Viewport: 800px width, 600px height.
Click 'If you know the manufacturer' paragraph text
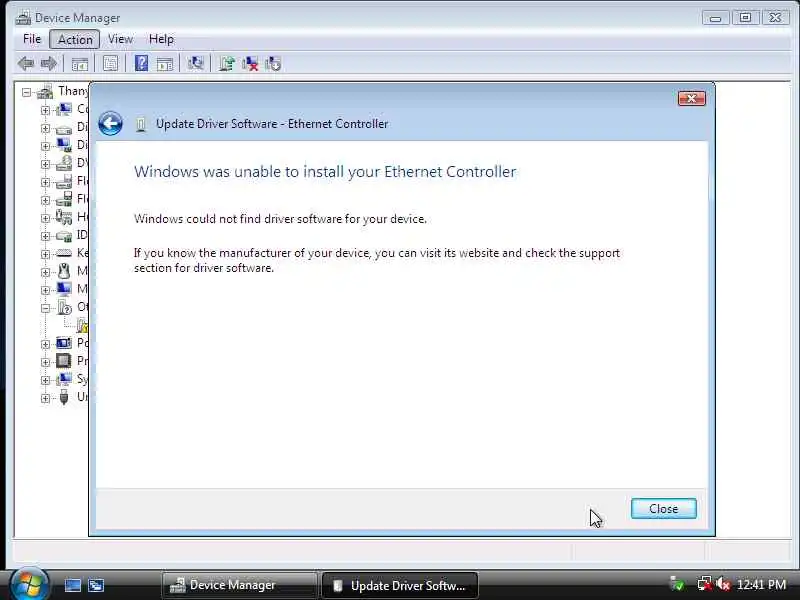pyautogui.click(x=377, y=260)
